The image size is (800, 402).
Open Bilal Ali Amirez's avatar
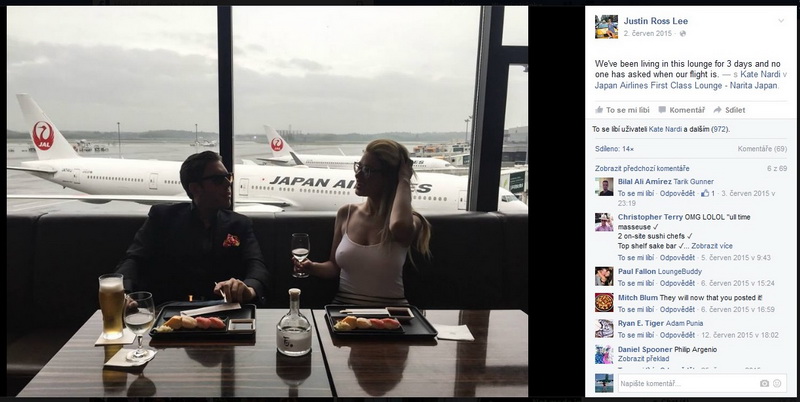[604, 187]
